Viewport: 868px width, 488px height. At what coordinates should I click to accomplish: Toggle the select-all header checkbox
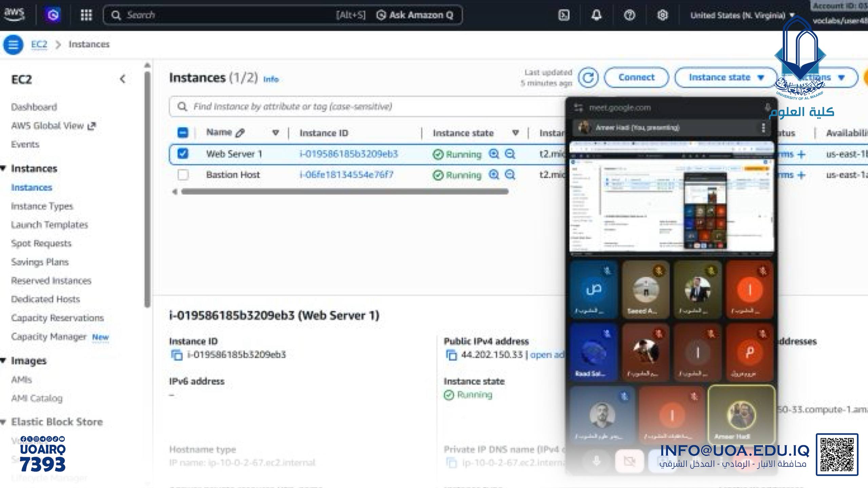[183, 133]
